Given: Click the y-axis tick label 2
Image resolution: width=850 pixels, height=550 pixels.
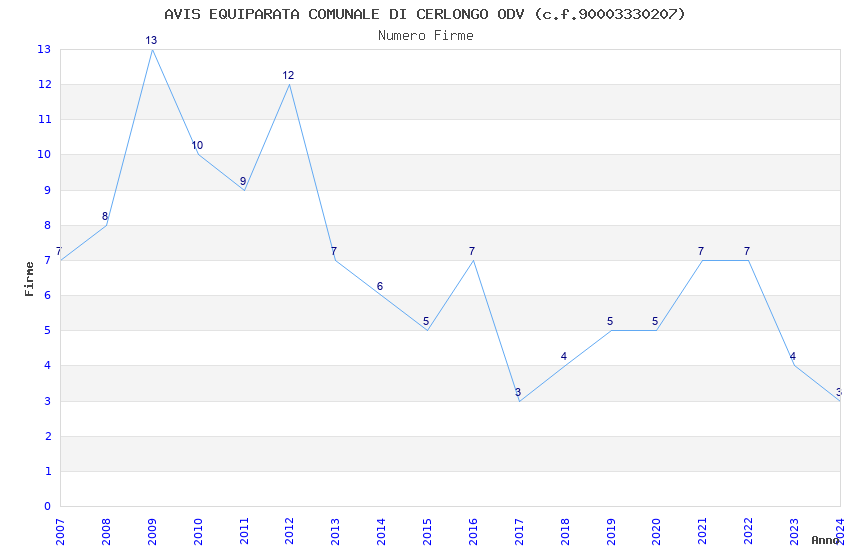Looking at the screenshot, I should (x=48, y=436).
